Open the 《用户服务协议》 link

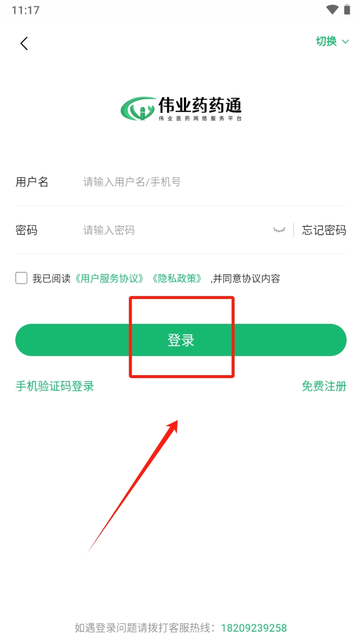[110, 278]
